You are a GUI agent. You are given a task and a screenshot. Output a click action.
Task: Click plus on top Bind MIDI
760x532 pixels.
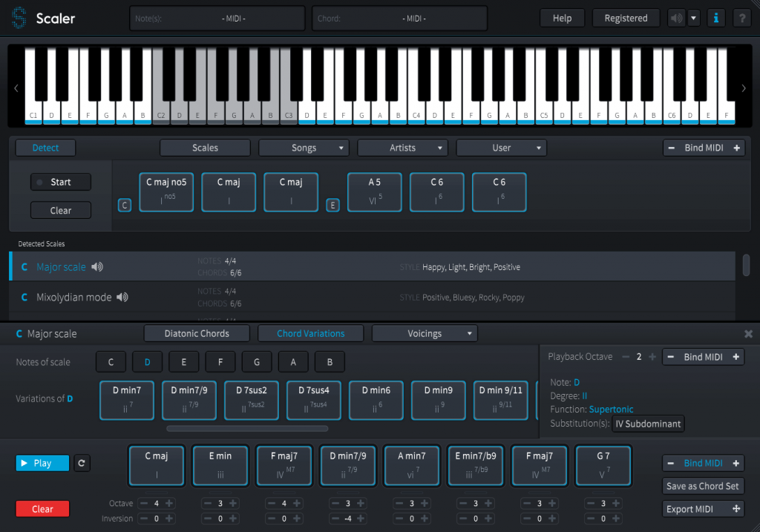[x=737, y=148]
